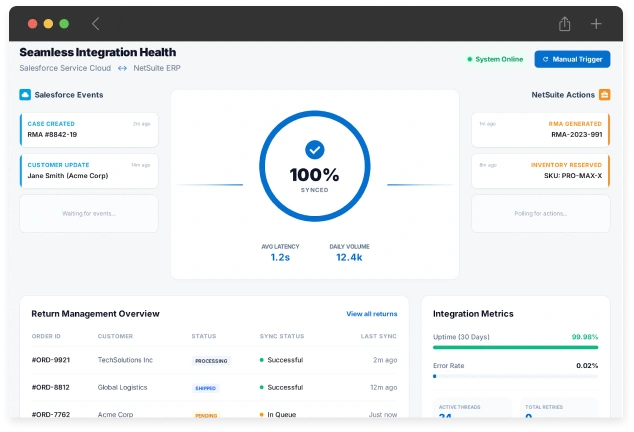634x432 pixels.
Task: Select order #ORD-8812
Action: pos(51,388)
